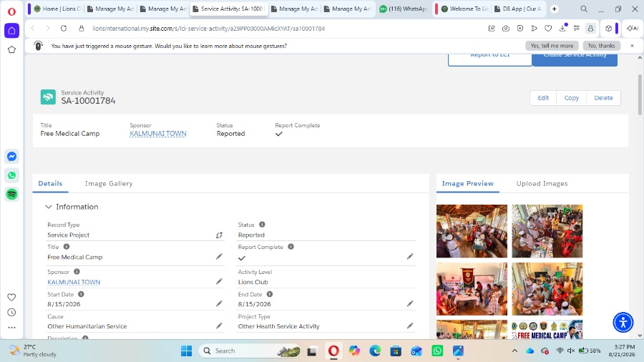Open FREE MEDICAL CAMP banner thumbnail
644x362 pixels.
point(547,330)
